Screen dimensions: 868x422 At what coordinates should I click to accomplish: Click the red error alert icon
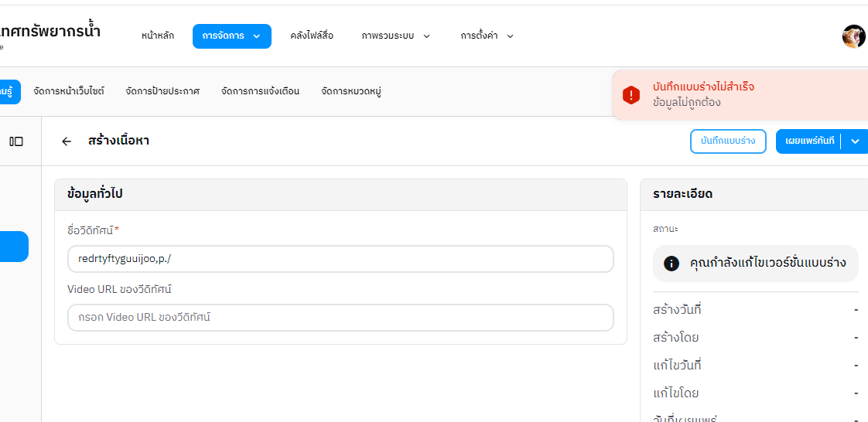631,95
